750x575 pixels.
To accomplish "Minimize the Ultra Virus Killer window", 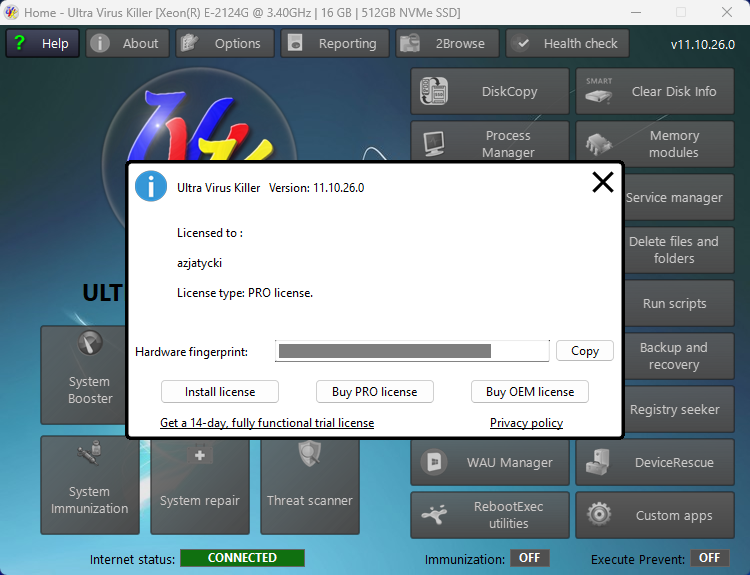I will pos(636,12).
